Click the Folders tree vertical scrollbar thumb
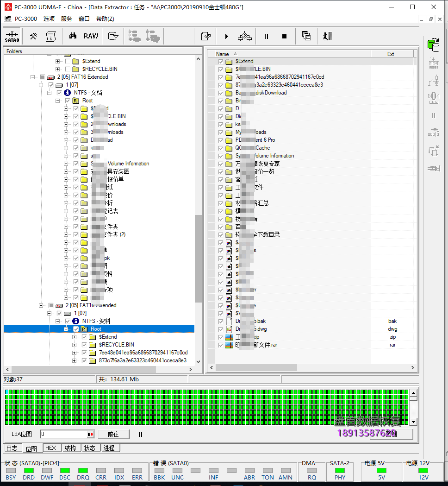This screenshot has height=486, width=448. 198,259
